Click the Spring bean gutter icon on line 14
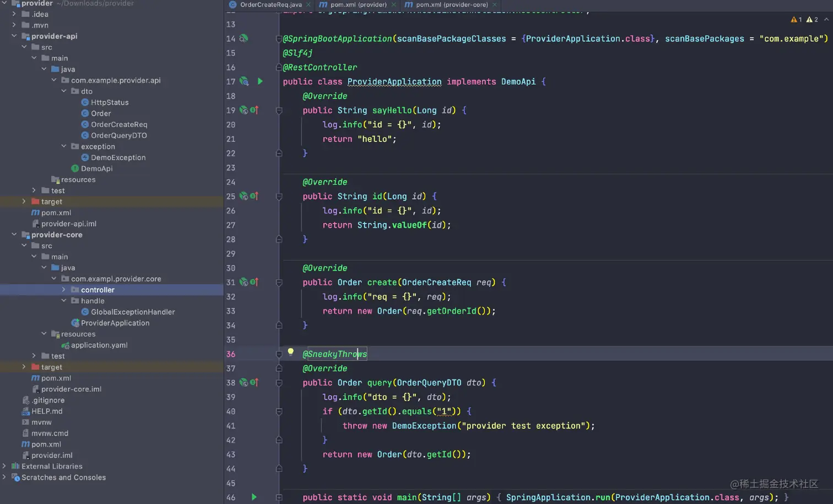Screen dimensions: 833x504 click(x=244, y=39)
